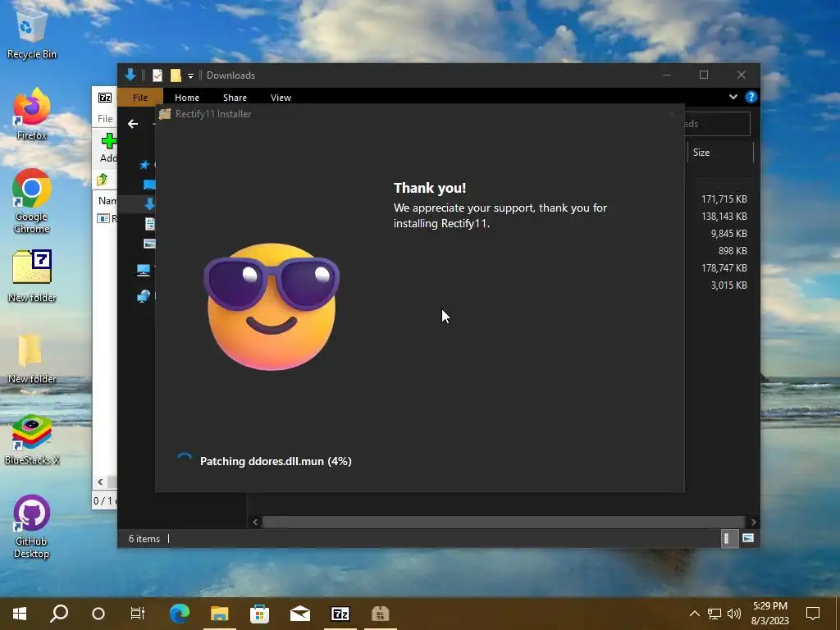Open File menu in 7-Zip window
840x630 pixels.
click(x=105, y=119)
